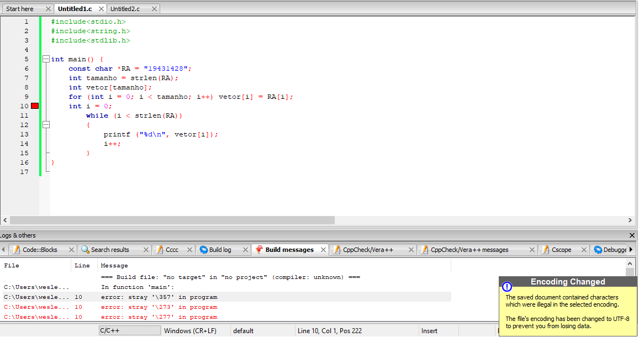644x337 pixels.
Task: Click the editor scroll right arrow
Action: (630, 220)
